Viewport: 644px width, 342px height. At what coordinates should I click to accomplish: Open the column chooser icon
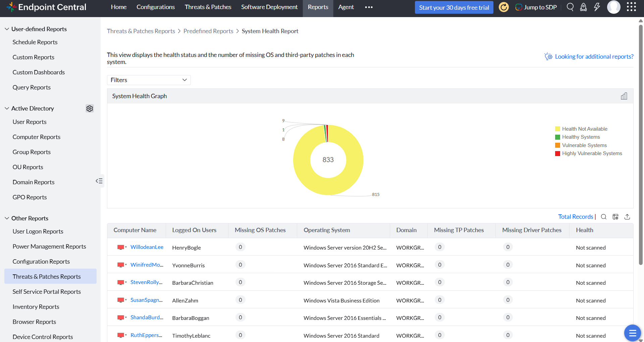tap(615, 217)
